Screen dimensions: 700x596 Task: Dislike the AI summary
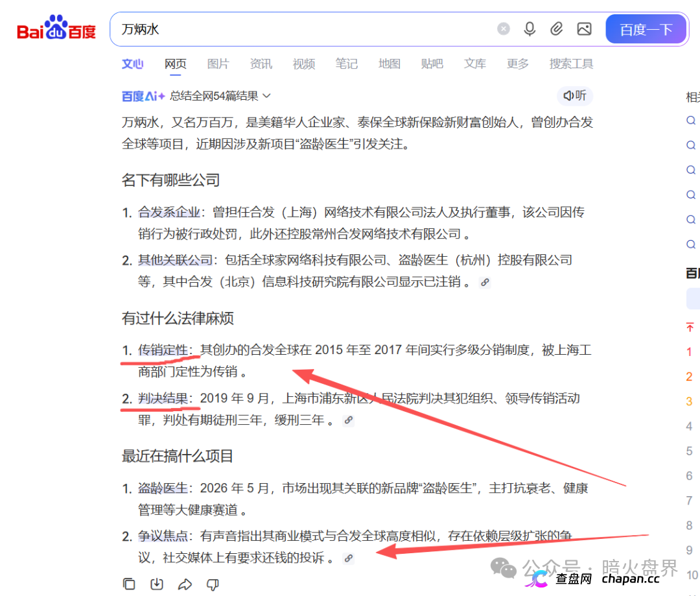(213, 584)
